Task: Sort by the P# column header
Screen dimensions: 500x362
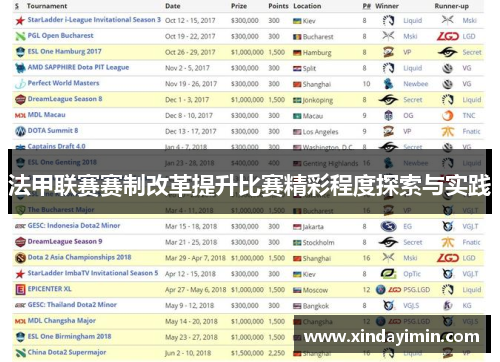Action: (x=366, y=6)
